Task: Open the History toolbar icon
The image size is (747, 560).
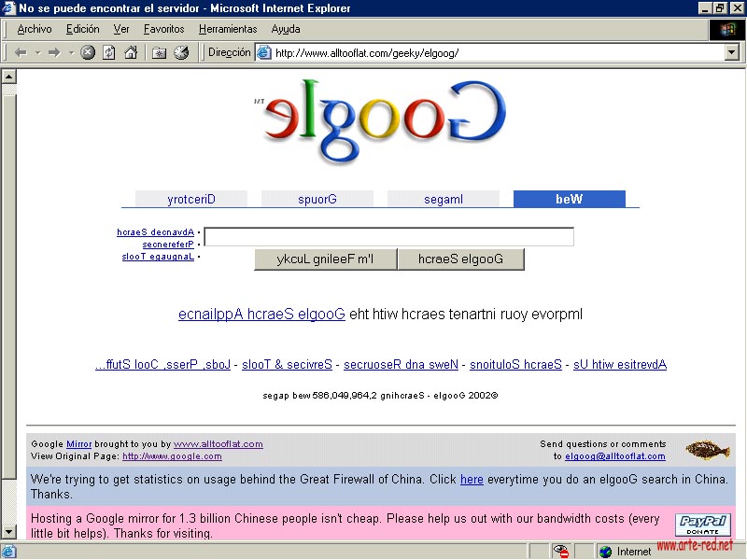Action: [x=181, y=52]
